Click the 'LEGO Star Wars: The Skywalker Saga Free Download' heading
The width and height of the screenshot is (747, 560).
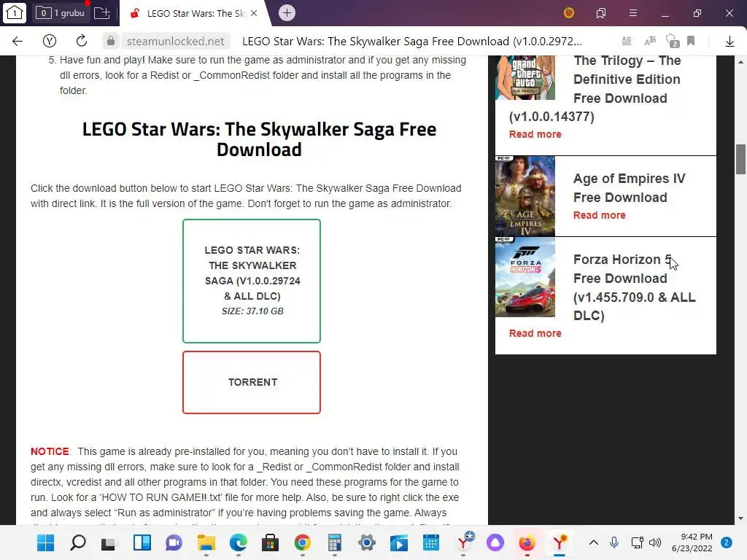coord(259,139)
